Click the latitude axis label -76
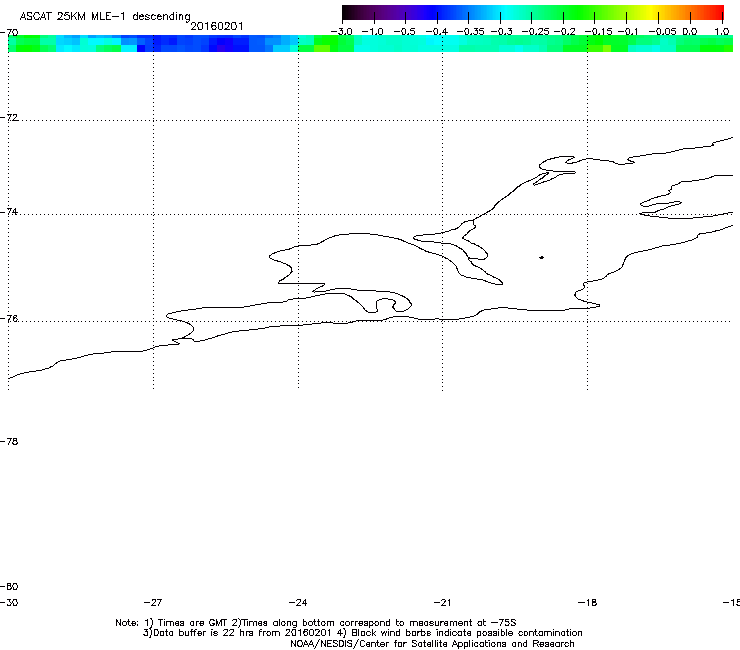The width and height of the screenshot is (740, 650). (x=9, y=319)
